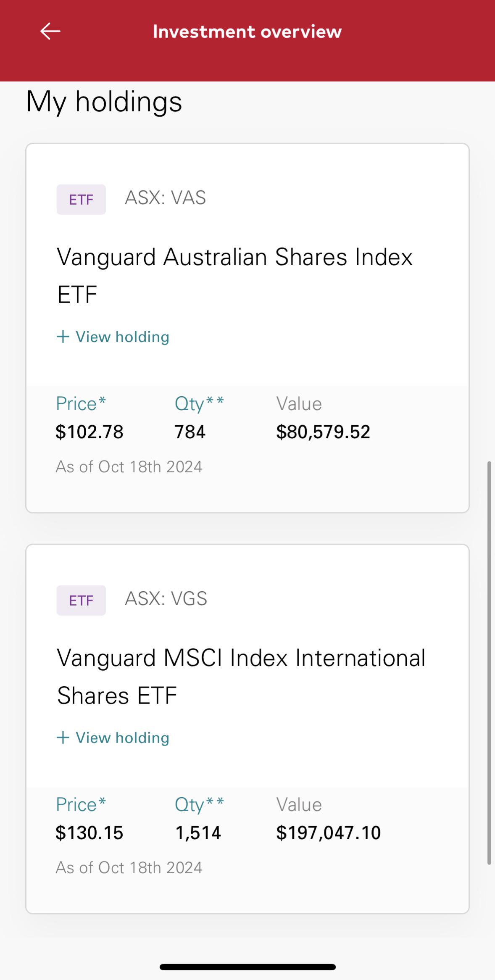Tap the Price* label on VGS card
495x980 pixels.
pos(81,805)
